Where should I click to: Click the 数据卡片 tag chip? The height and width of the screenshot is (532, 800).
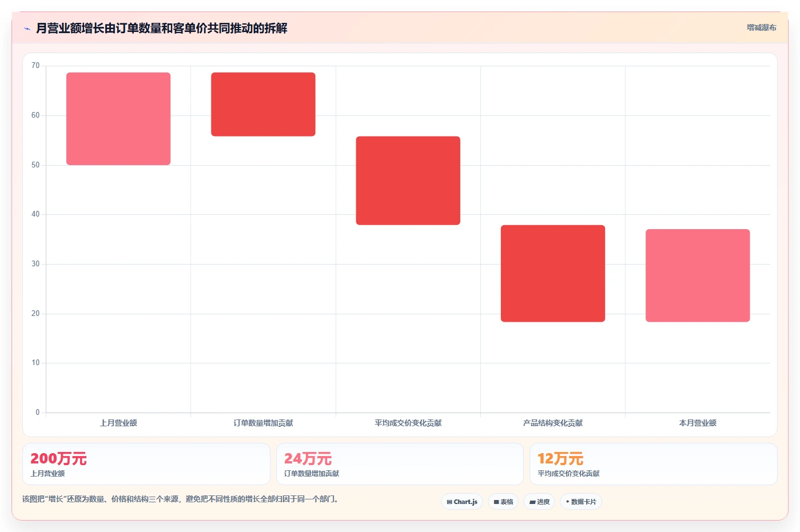coord(581,502)
